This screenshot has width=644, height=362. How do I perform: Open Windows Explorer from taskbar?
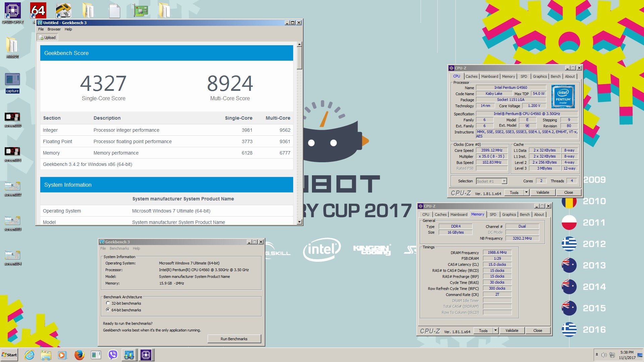click(x=46, y=355)
